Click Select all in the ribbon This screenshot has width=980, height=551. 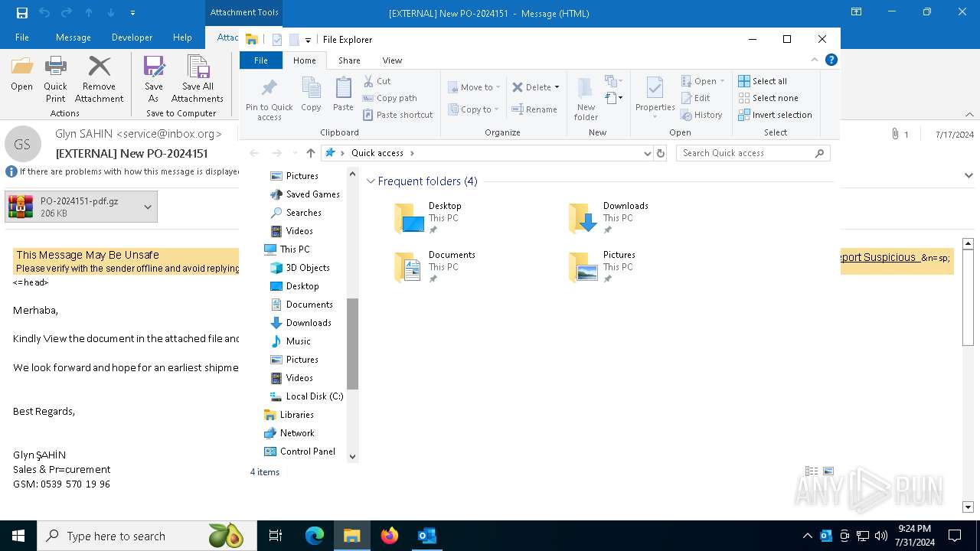[x=763, y=81]
